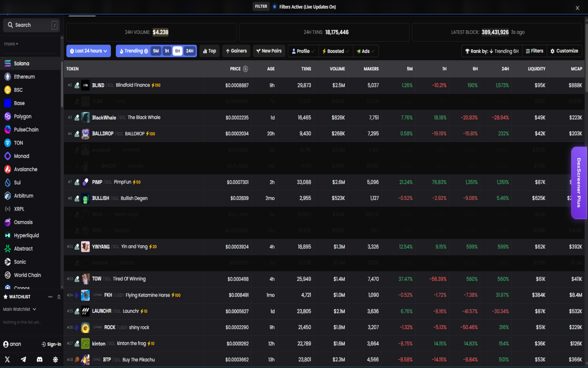Select Hyperliquid in the chain list

(x=30, y=236)
